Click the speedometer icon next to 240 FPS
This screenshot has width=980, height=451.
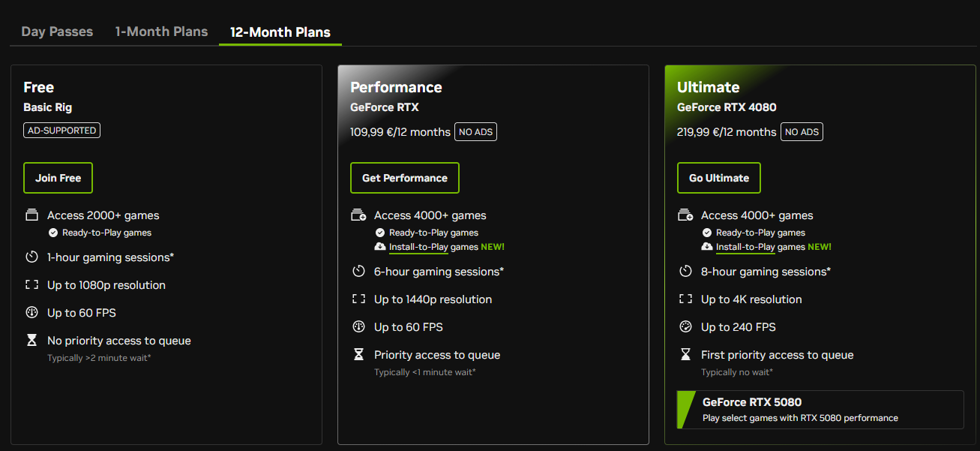(x=685, y=327)
